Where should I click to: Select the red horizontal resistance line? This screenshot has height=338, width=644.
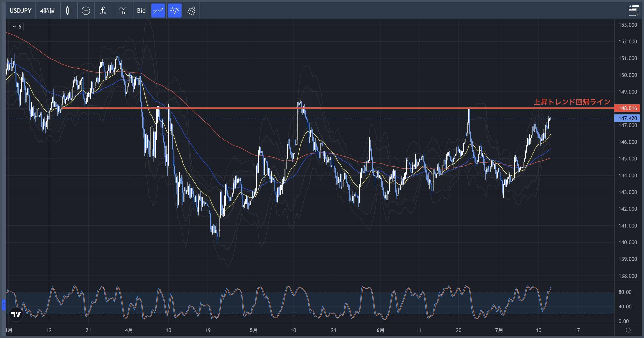coord(338,108)
